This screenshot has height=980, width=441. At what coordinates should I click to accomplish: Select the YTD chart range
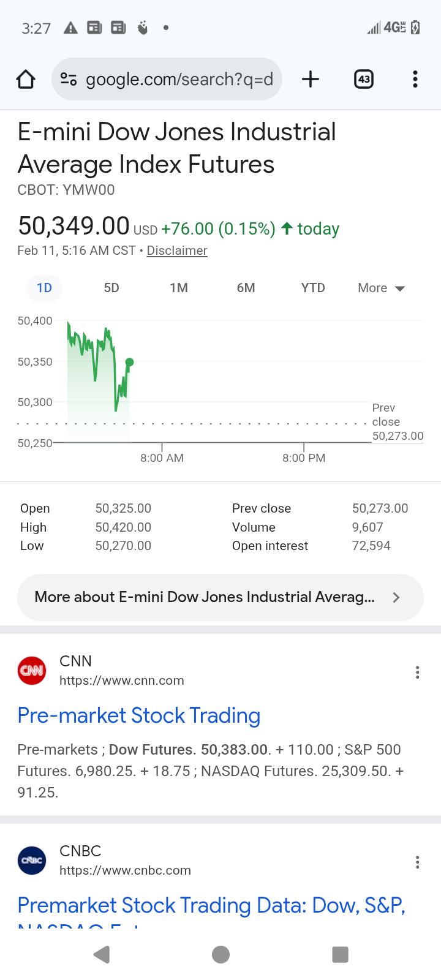pos(313,288)
